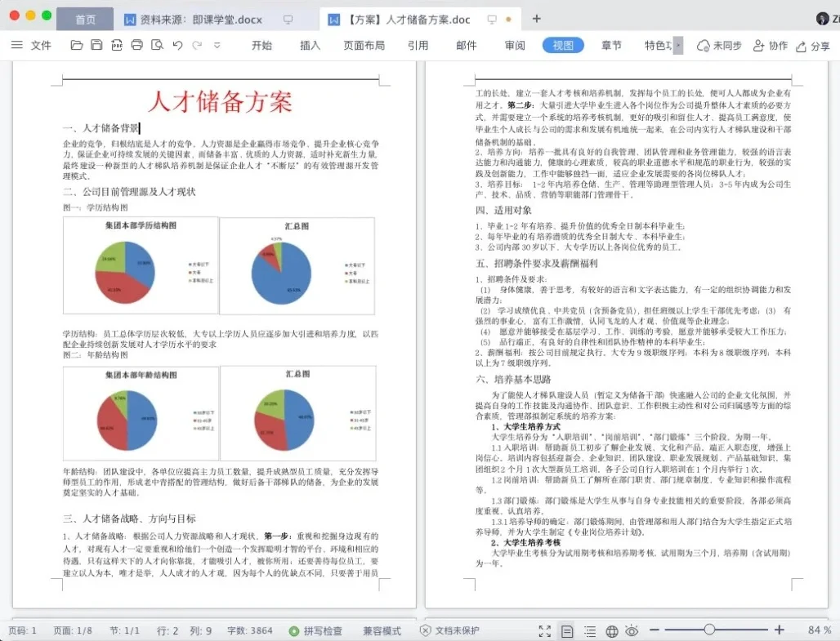The height and width of the screenshot is (641, 840).
Task: Select the highlighted 视图 tab
Action: (x=563, y=46)
